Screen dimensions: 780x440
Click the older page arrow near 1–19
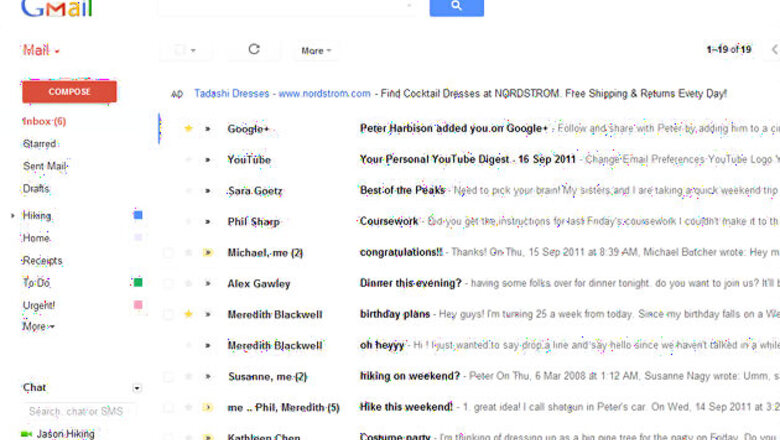pyautogui.click(x=774, y=49)
